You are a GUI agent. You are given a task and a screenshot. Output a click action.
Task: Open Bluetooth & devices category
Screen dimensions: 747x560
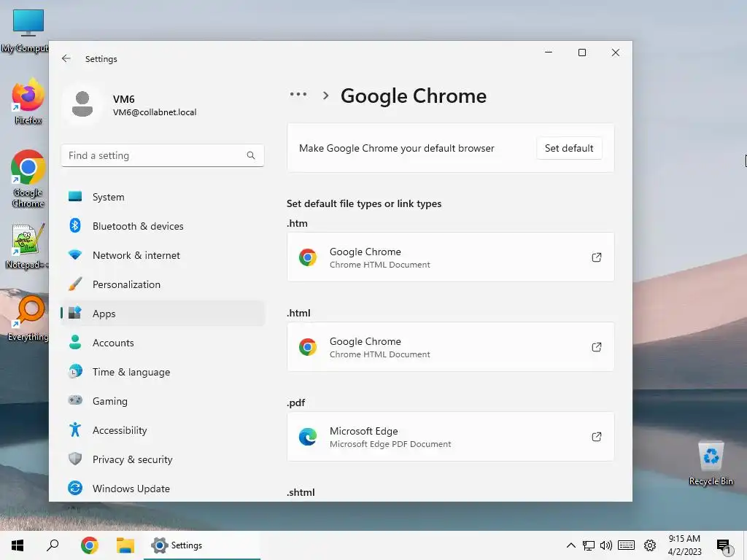click(x=163, y=226)
